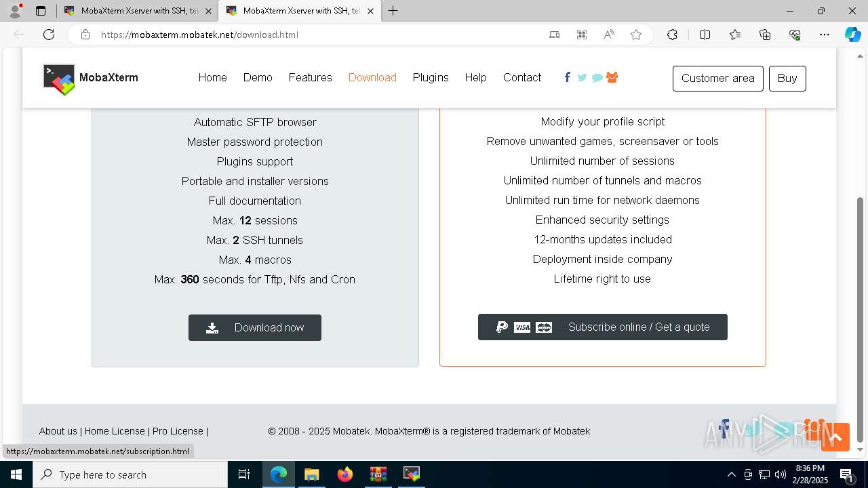Open the Contact page
Viewport: 868px width, 488px height.
[522, 78]
